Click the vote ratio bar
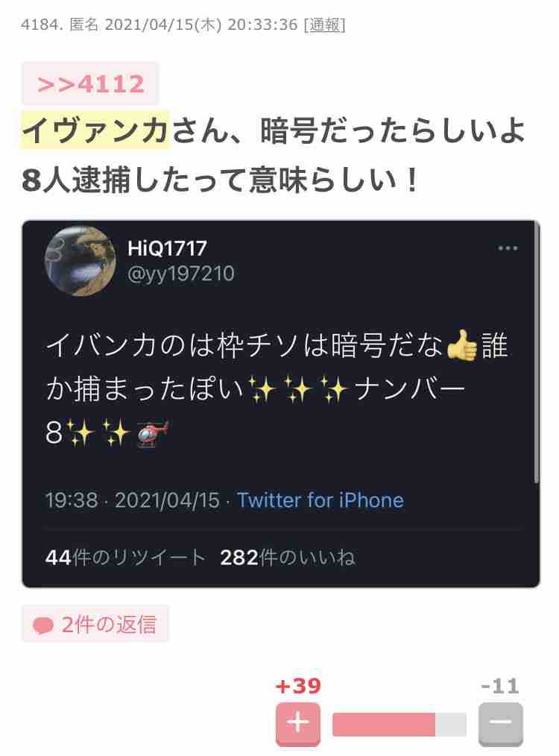The height and width of the screenshot is (756, 559). tap(399, 724)
